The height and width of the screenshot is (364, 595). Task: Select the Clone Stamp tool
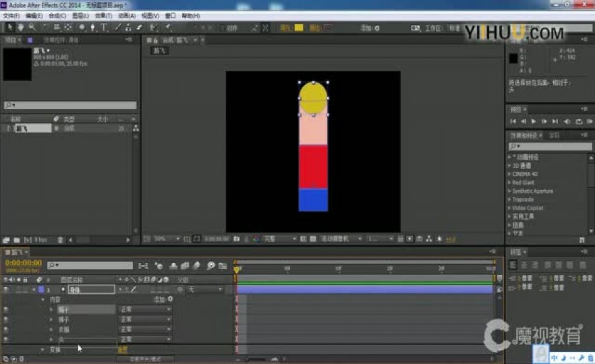(x=128, y=27)
